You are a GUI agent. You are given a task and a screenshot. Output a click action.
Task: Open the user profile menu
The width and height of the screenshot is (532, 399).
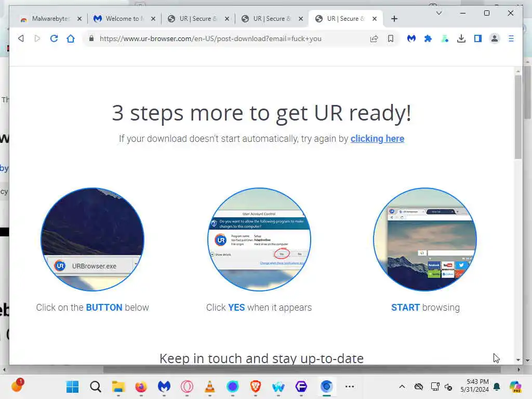[495, 38]
